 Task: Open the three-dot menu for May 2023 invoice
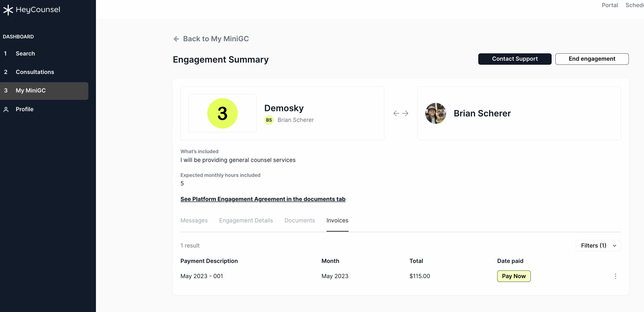coord(615,276)
